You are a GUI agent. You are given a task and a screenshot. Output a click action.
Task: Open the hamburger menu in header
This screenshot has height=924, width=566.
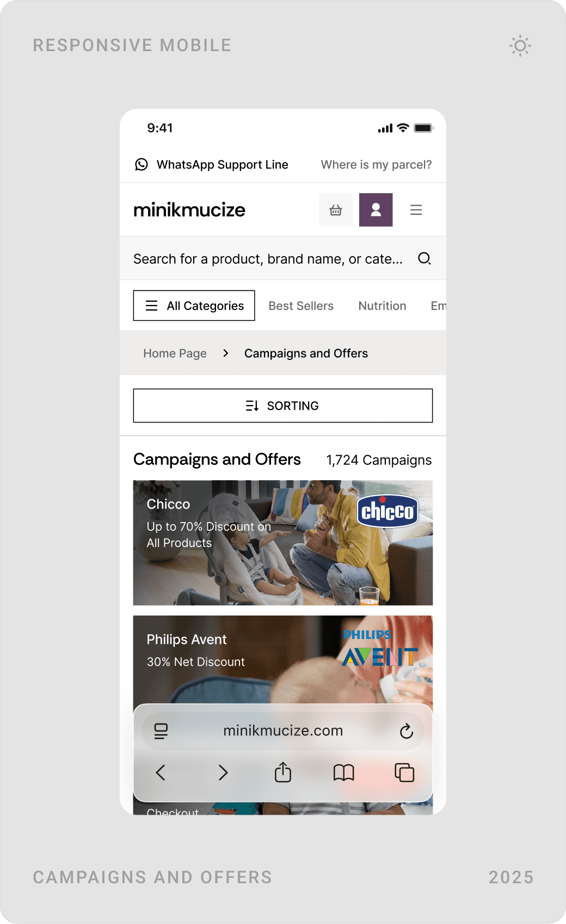(416, 210)
